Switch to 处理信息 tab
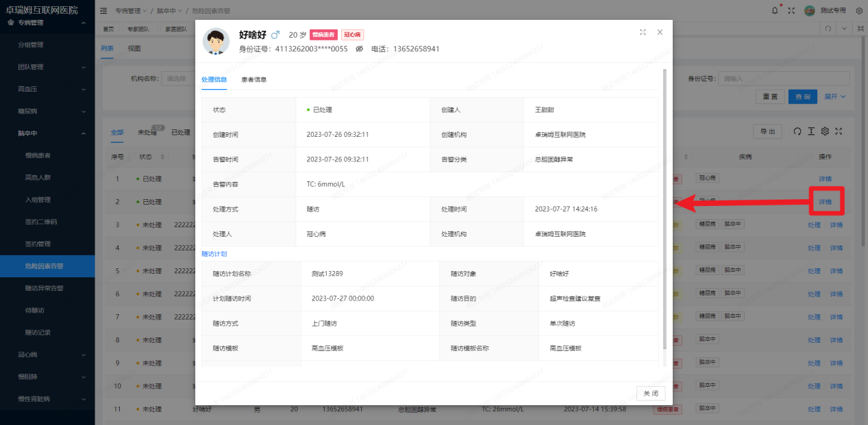The height and width of the screenshot is (425, 868). [214, 79]
